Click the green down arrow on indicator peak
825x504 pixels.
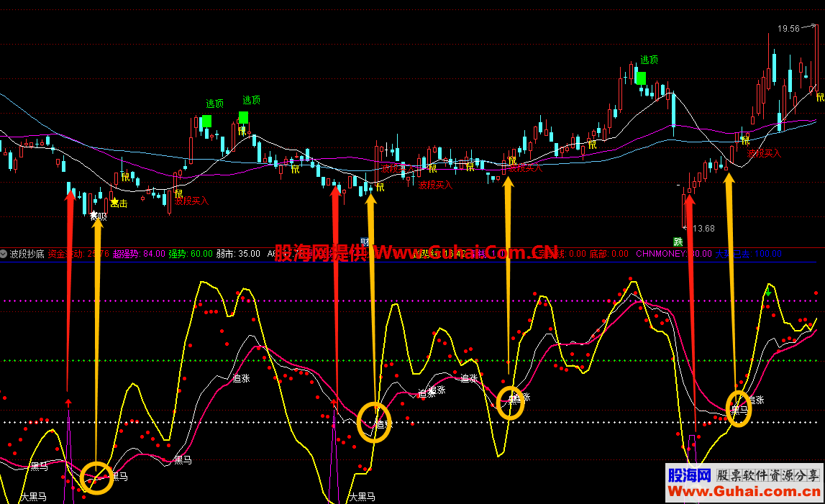tap(769, 290)
